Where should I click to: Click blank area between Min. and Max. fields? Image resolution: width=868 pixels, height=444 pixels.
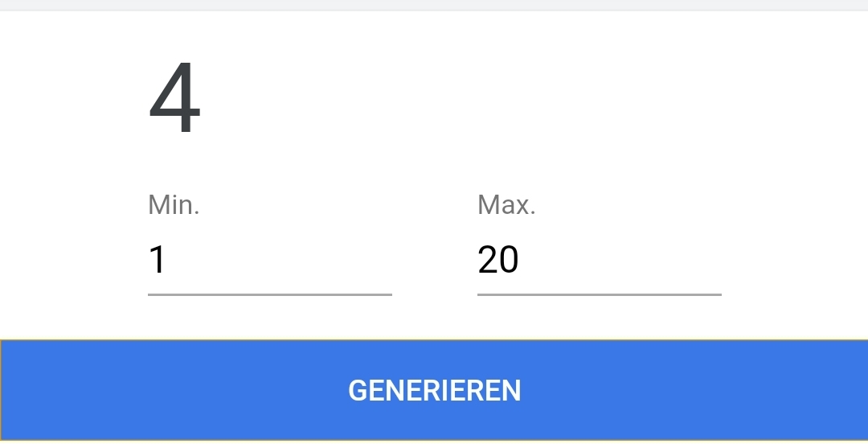[435, 260]
